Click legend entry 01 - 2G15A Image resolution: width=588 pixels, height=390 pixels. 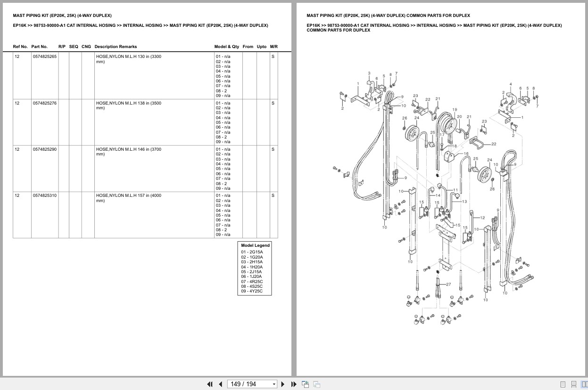(252, 252)
